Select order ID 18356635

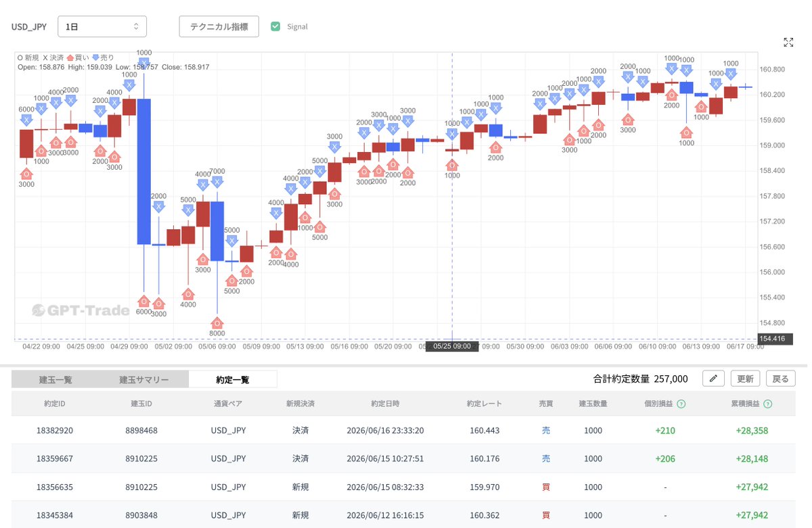pos(55,487)
